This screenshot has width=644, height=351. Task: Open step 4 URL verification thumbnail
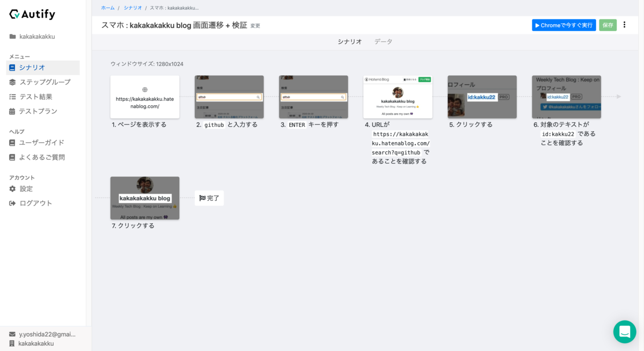397,97
